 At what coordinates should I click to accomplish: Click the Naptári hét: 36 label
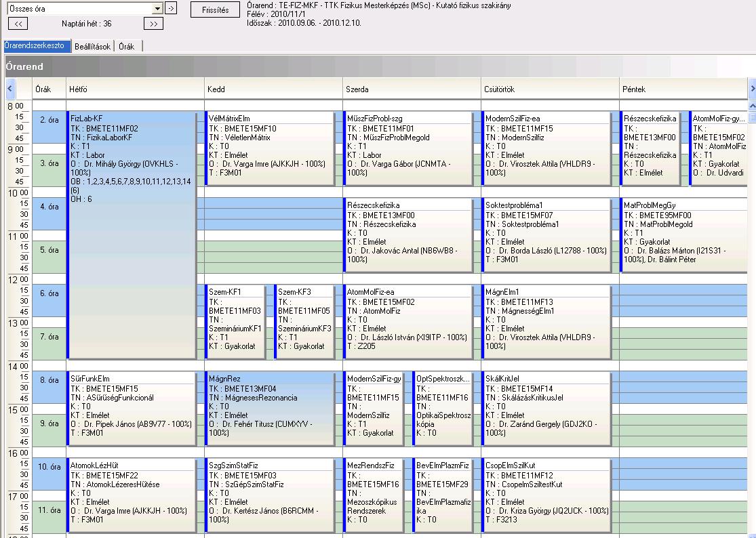click(x=86, y=24)
